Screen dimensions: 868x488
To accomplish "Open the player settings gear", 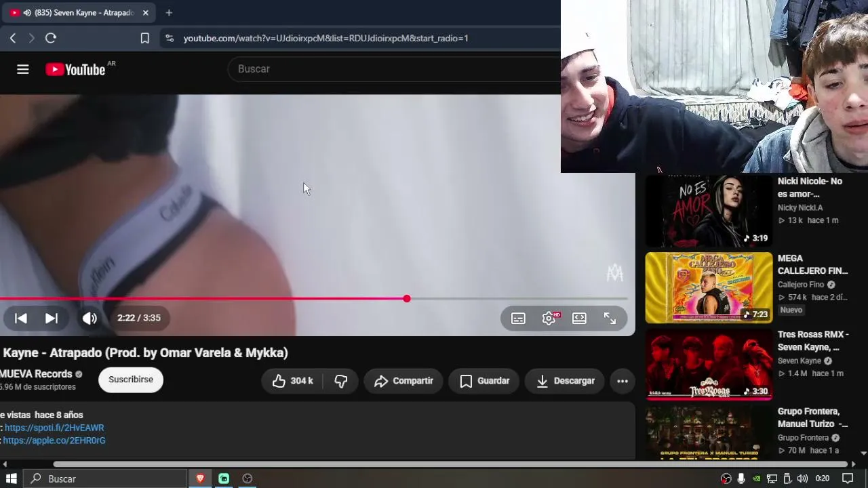I will (549, 318).
